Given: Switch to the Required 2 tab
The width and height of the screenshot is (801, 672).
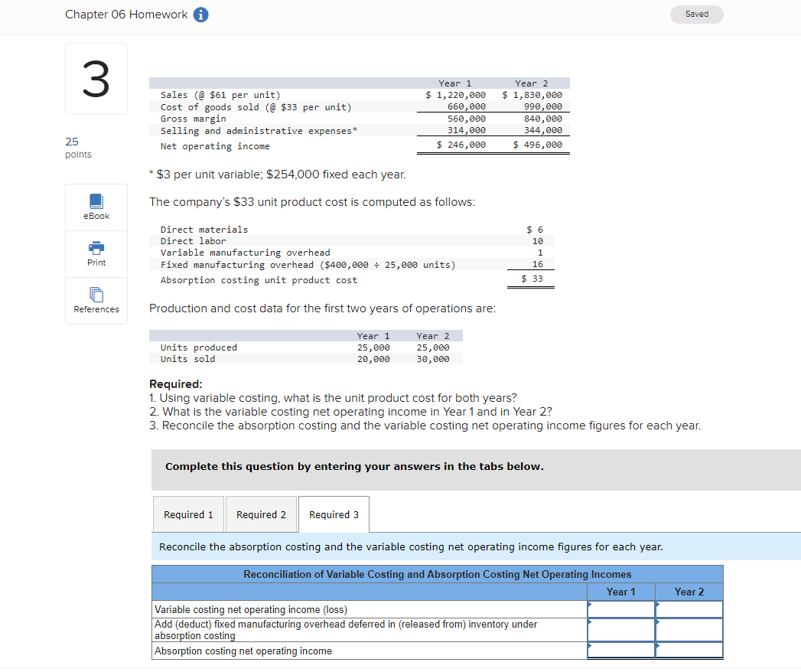Looking at the screenshot, I should point(261,514).
